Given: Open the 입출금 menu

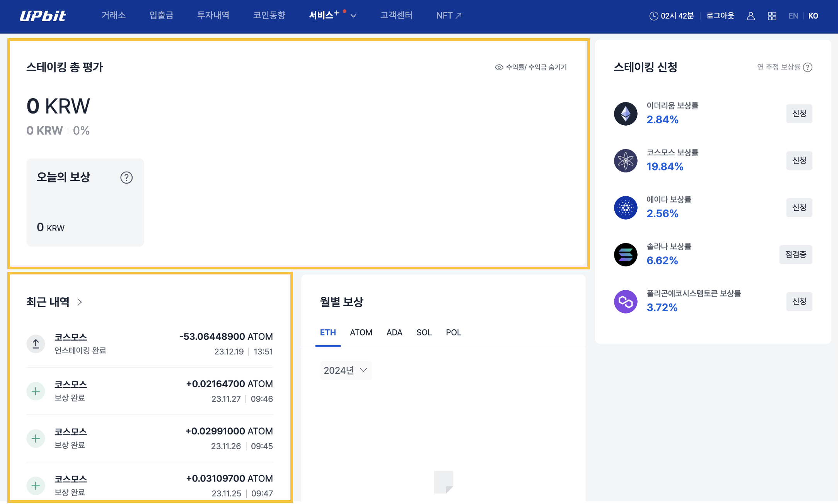Looking at the screenshot, I should point(161,15).
